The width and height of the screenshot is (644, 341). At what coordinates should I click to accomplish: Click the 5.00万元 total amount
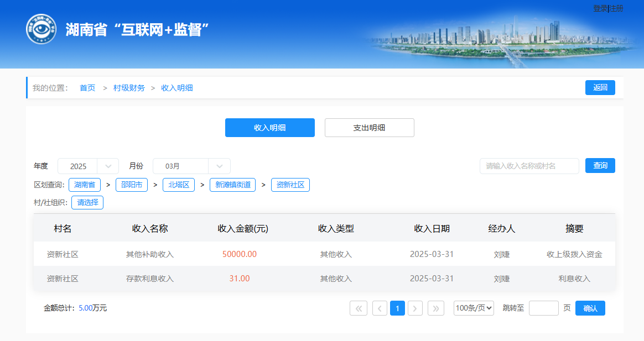click(93, 308)
